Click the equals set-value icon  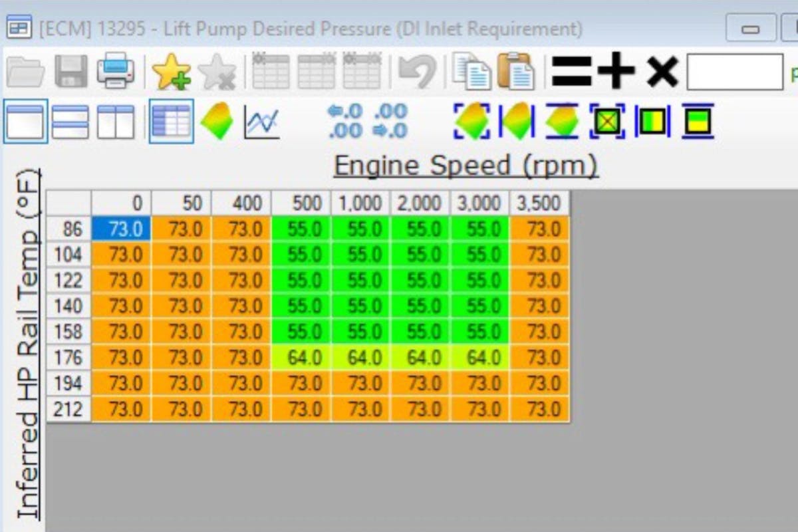pyautogui.click(x=571, y=72)
